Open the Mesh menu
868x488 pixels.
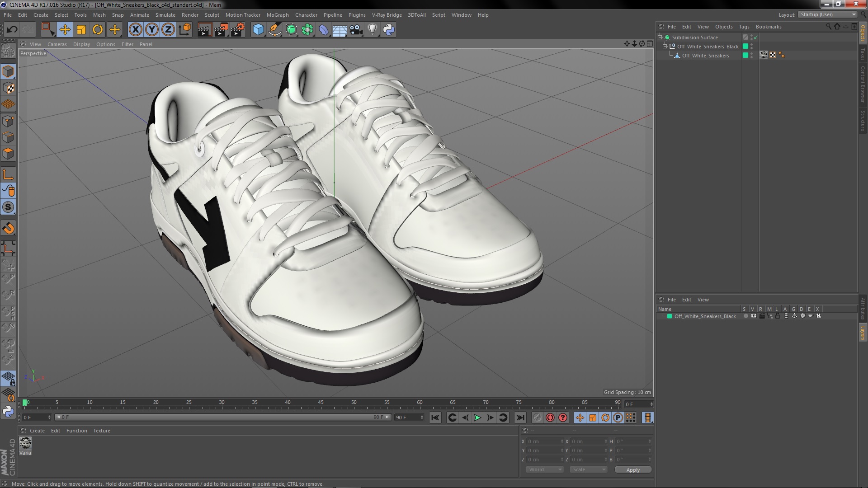(99, 15)
